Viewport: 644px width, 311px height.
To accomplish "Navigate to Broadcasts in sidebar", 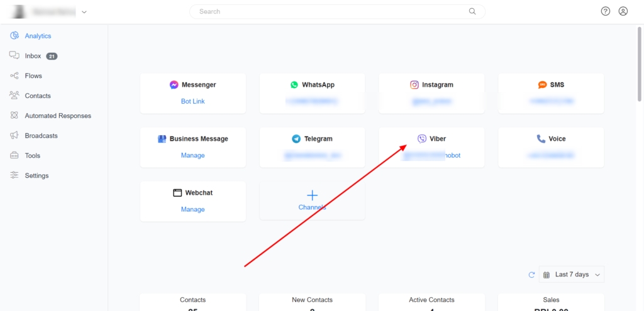I will pyautogui.click(x=41, y=136).
